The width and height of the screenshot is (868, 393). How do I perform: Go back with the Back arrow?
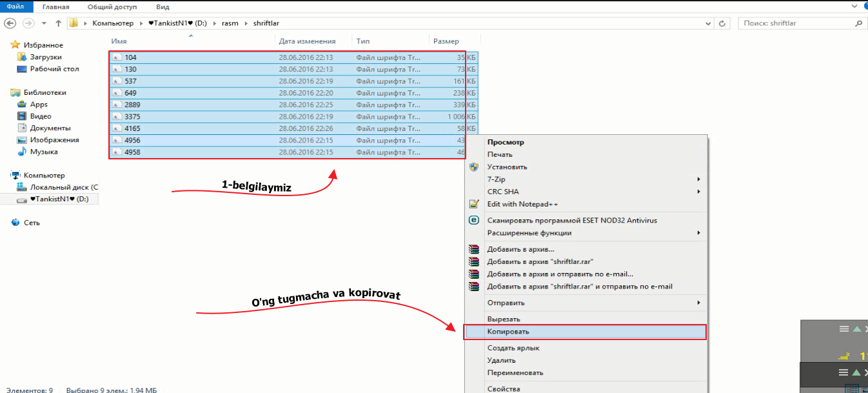click(10, 23)
